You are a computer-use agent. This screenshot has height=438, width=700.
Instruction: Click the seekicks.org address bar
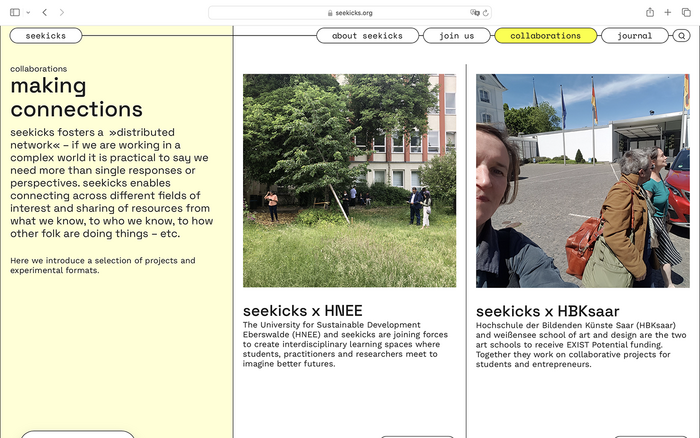350,13
